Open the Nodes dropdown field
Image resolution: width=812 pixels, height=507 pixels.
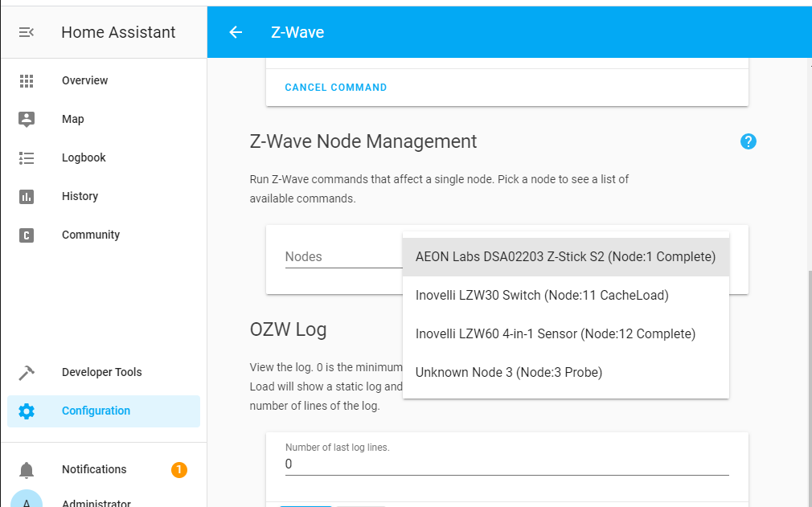point(344,257)
